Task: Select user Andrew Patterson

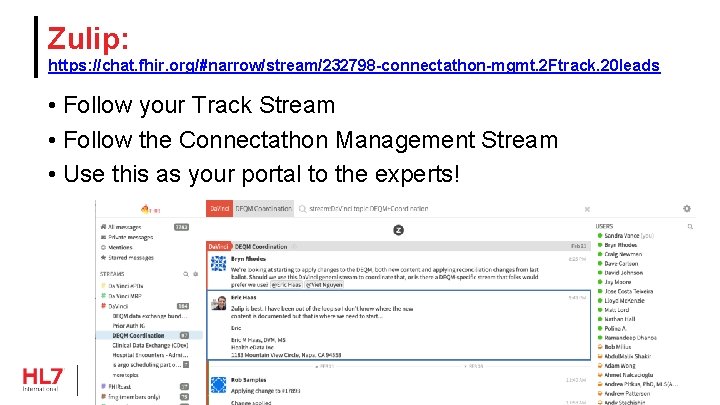Action: (x=627, y=394)
